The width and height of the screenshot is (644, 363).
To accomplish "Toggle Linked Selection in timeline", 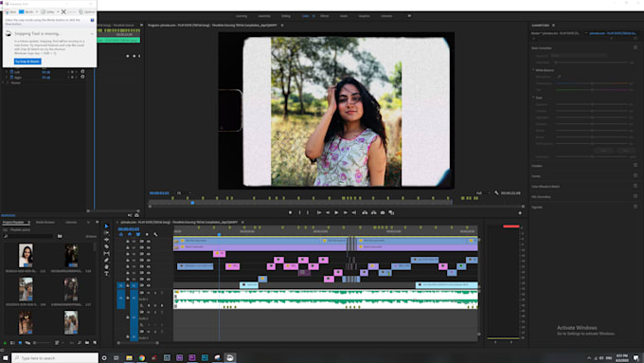I will coord(138,234).
